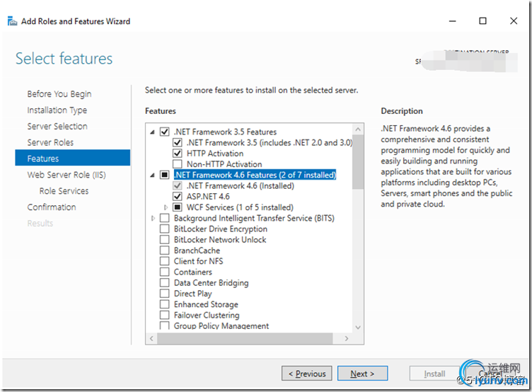Enable Non-HTTP Activation checkbox
532x392 pixels.
[x=178, y=164]
